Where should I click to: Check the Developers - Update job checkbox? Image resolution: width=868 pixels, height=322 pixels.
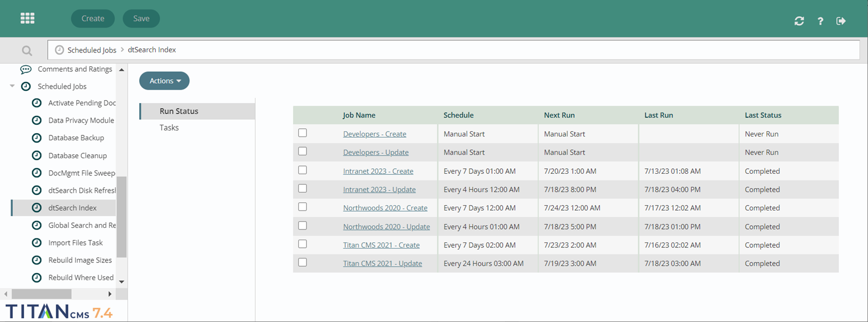click(x=303, y=151)
